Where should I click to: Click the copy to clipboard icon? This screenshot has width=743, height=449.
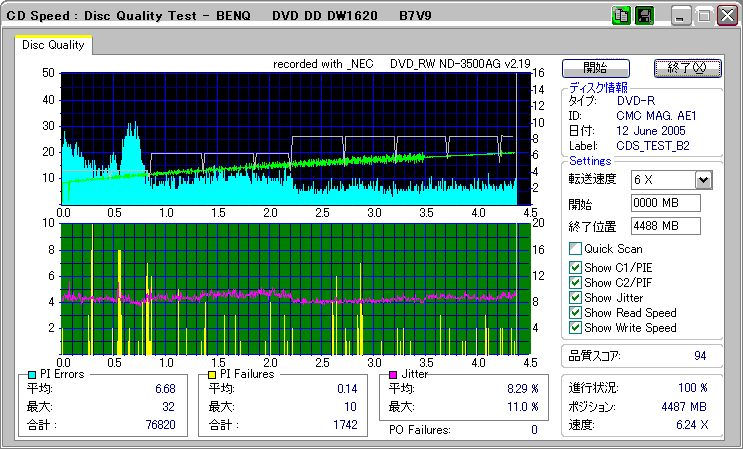tap(620, 16)
